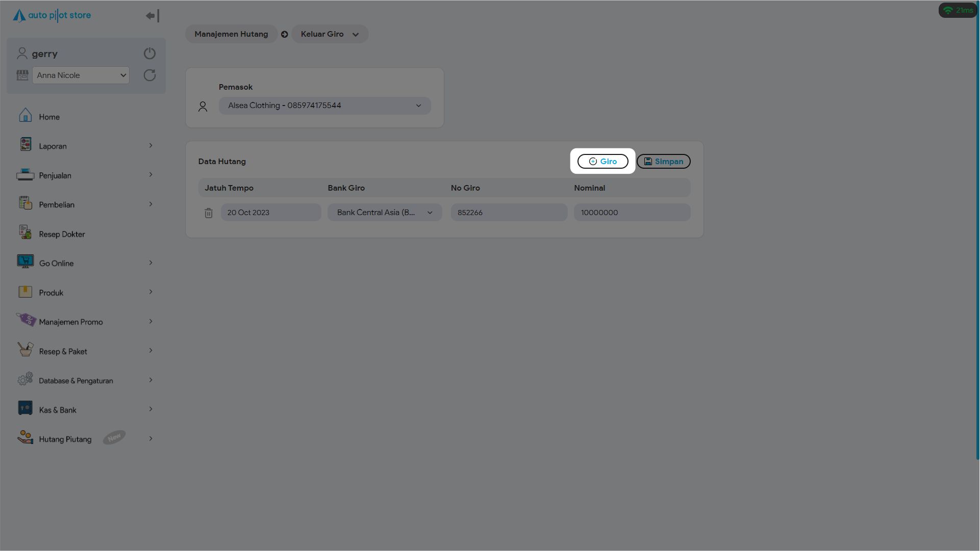Click the power logout icon
Viewport: 980px width, 551px height.
point(149,54)
